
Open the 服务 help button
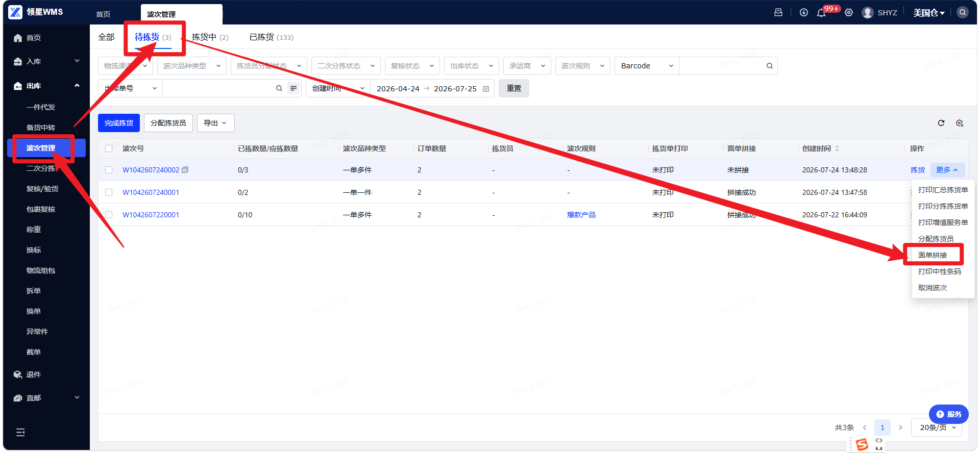pyautogui.click(x=949, y=414)
